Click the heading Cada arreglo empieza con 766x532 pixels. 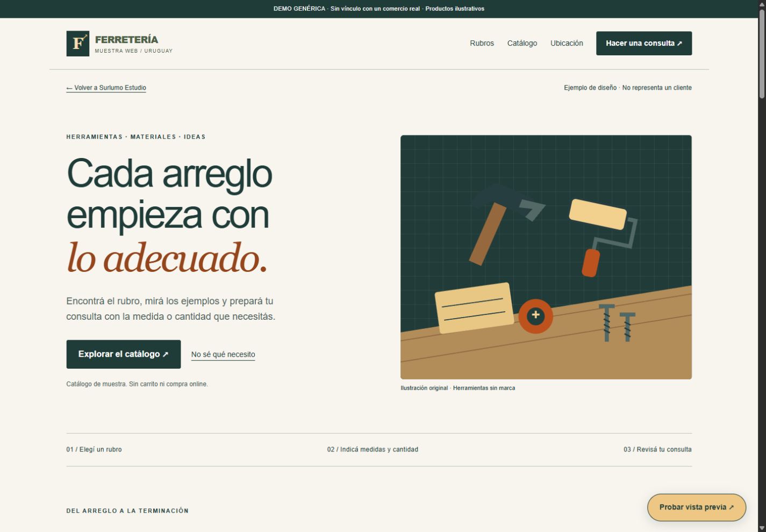(x=169, y=194)
